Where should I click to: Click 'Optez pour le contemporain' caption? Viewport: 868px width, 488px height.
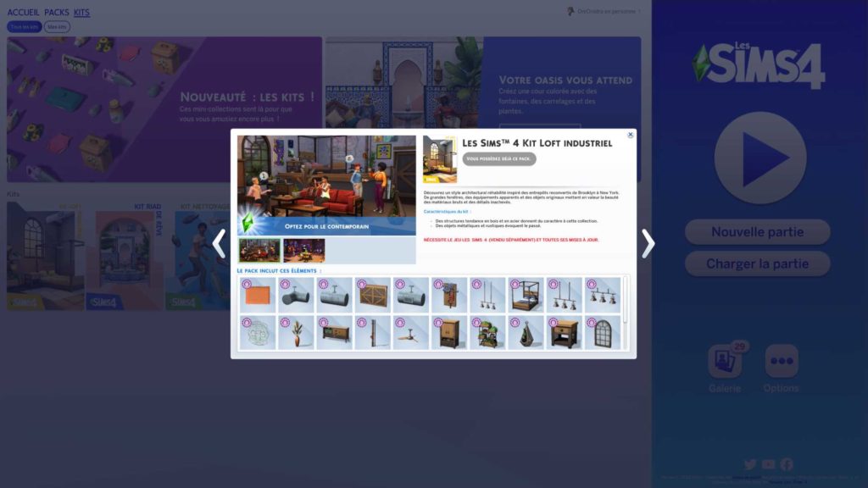click(326, 226)
